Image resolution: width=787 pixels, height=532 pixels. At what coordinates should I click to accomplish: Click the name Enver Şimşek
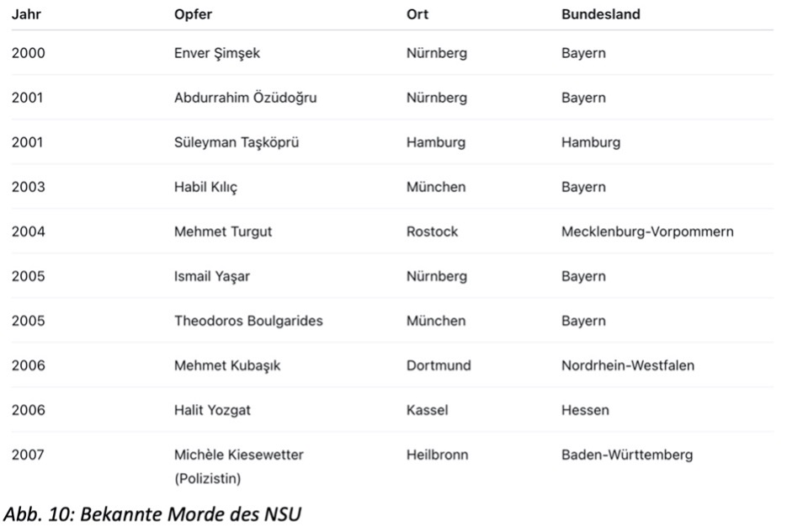(217, 54)
